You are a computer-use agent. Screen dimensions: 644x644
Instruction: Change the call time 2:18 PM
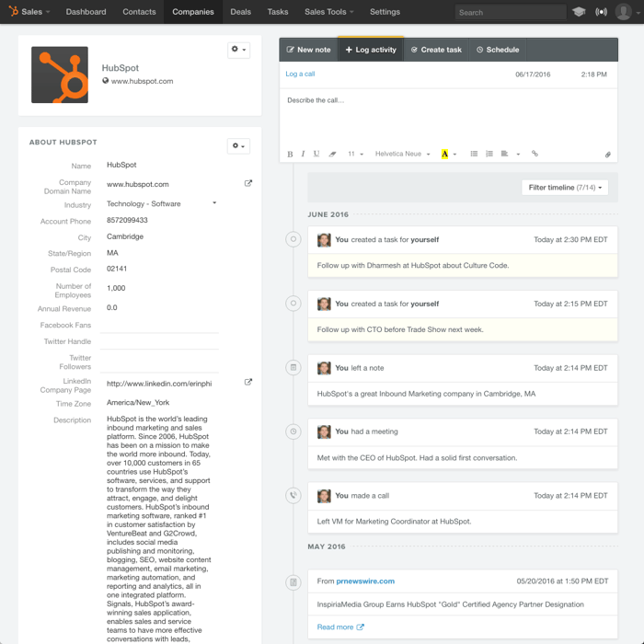pyautogui.click(x=593, y=75)
